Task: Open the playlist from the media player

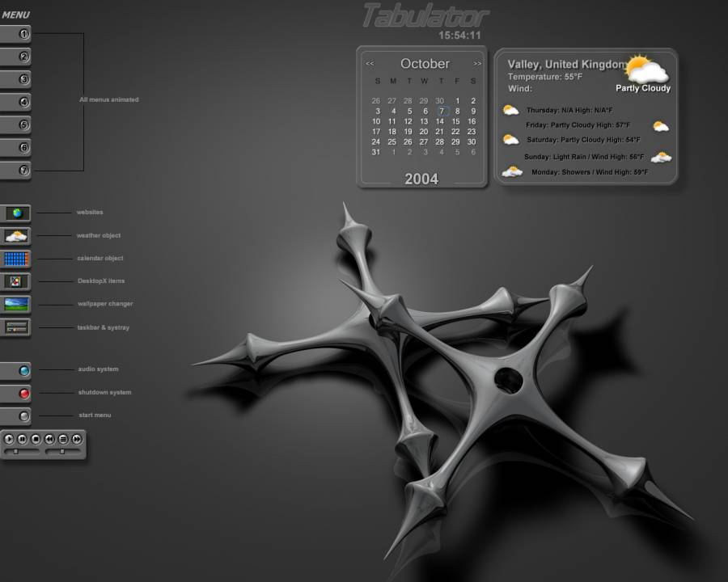Action: pyautogui.click(x=63, y=439)
